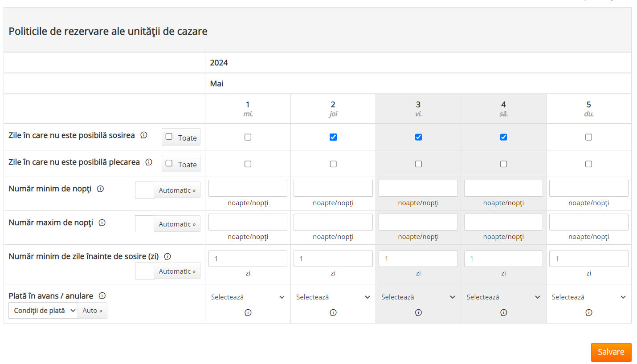This screenshot has height=364, width=637.
Task: Click payment info icon under May 5 column
Action: (x=588, y=312)
